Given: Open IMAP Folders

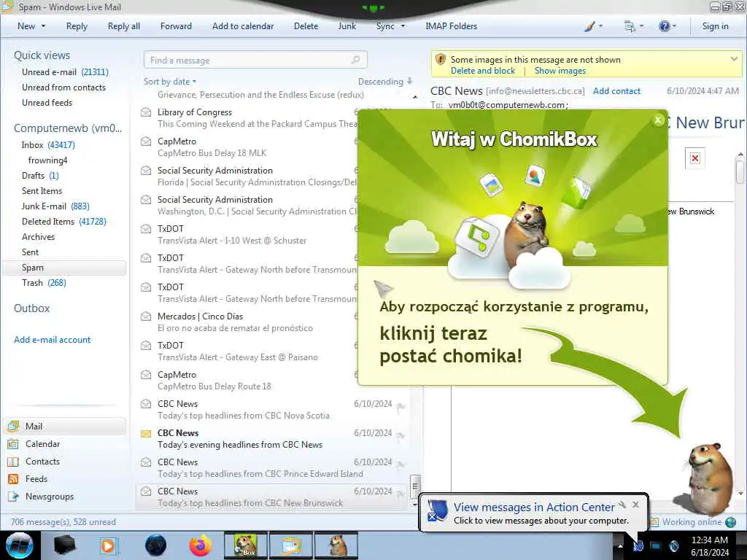Looking at the screenshot, I should tap(451, 26).
